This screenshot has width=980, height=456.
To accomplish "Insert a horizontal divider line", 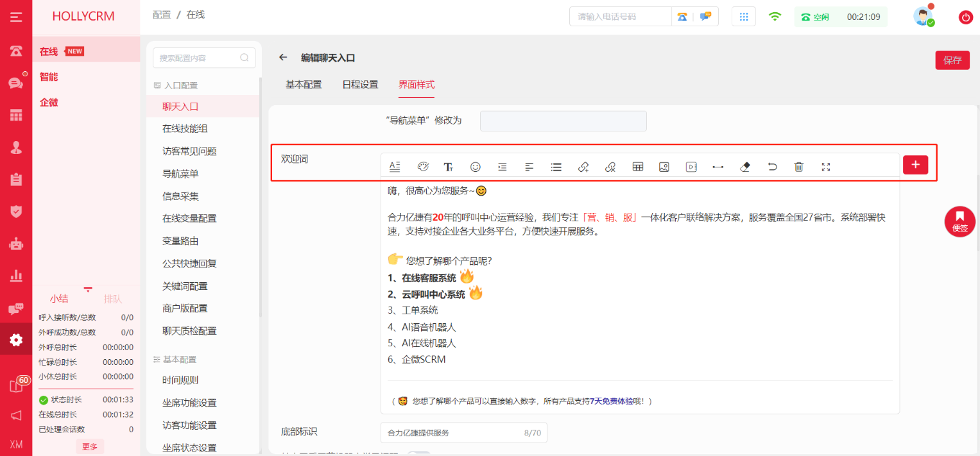I will click(718, 167).
